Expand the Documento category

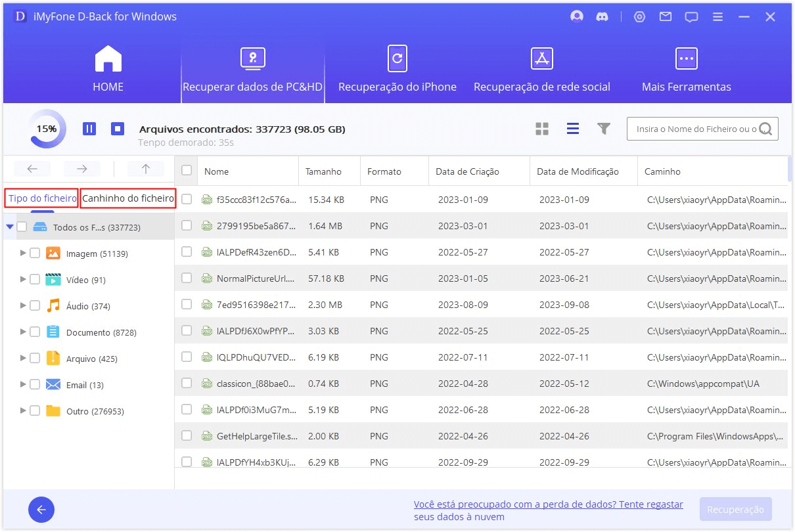(x=23, y=332)
